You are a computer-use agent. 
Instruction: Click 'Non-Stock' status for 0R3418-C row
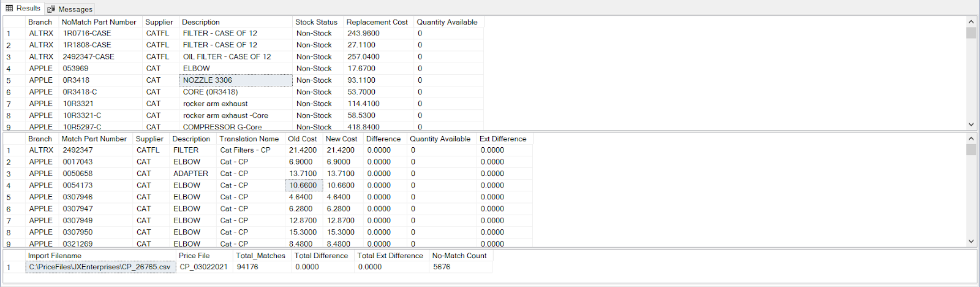318,92
